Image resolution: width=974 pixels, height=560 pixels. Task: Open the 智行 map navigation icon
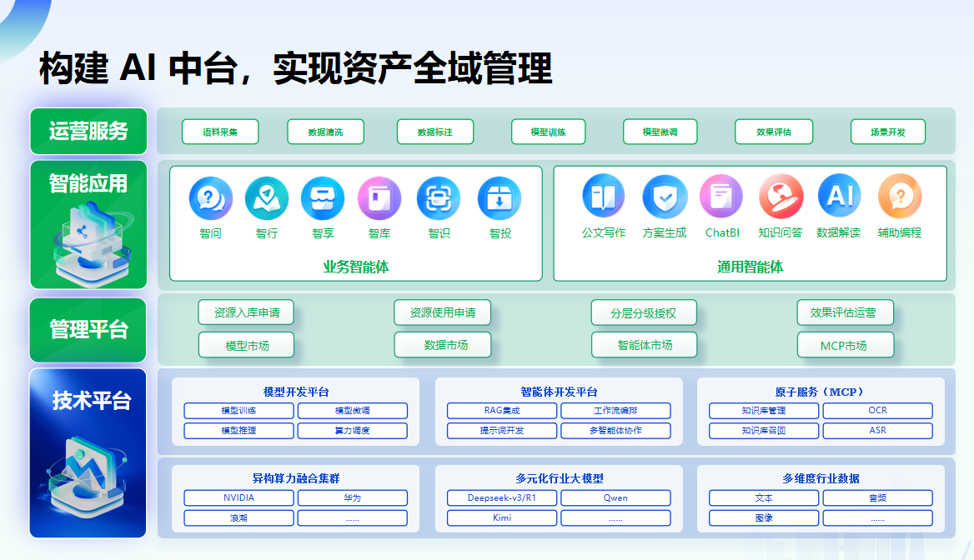[267, 198]
